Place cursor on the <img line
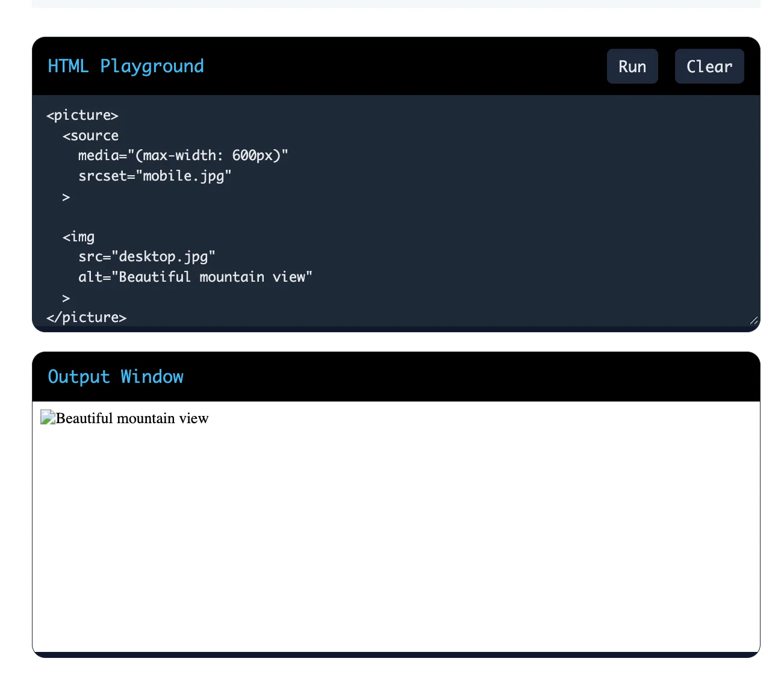The height and width of the screenshot is (673, 784). point(78,237)
